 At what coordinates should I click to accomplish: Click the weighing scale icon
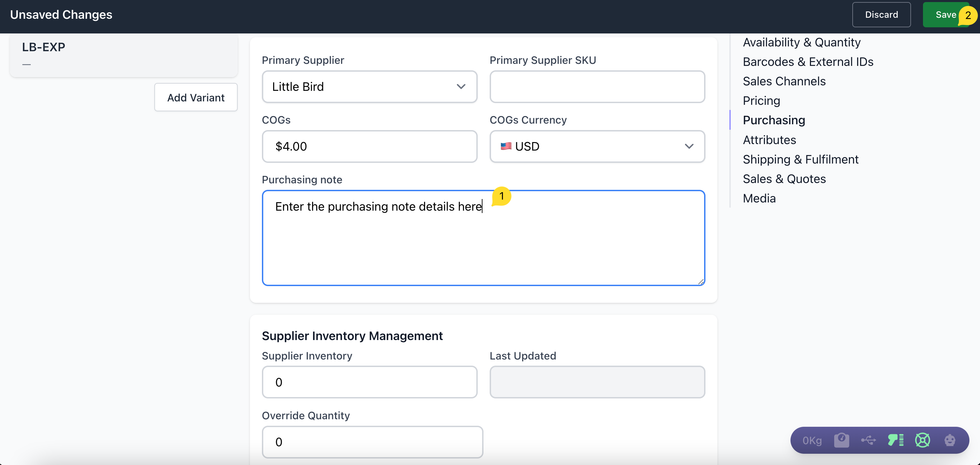[x=841, y=440]
